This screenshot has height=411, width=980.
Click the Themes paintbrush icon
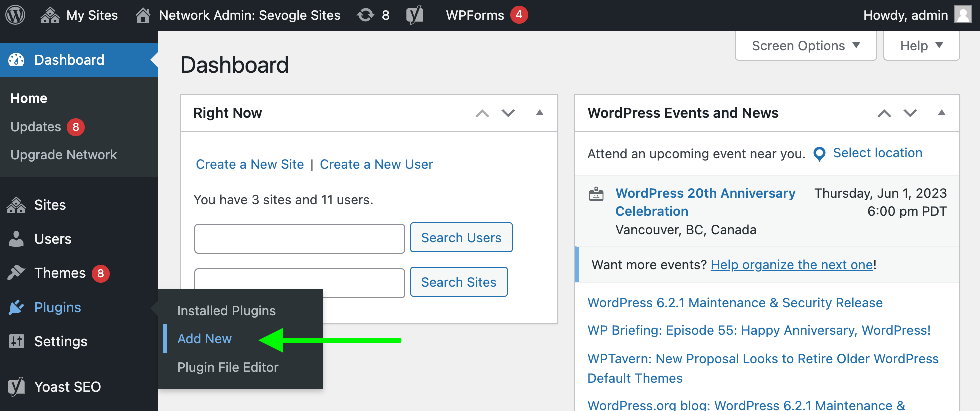pos(16,273)
